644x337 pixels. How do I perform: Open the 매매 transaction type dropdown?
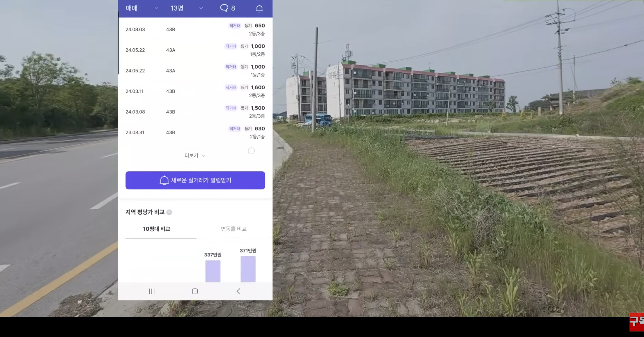[x=142, y=8]
